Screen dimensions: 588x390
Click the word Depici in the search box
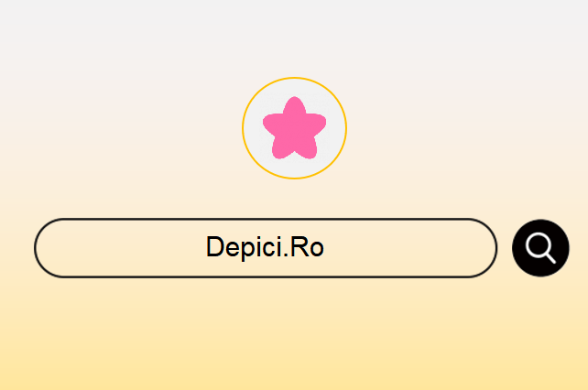(x=242, y=247)
